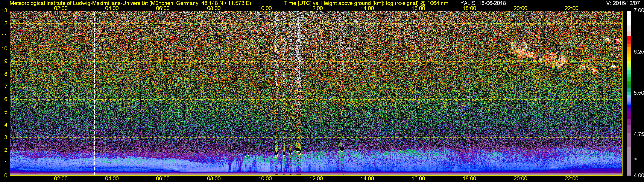Click the '12:00' label on top time axis

click(x=316, y=8)
